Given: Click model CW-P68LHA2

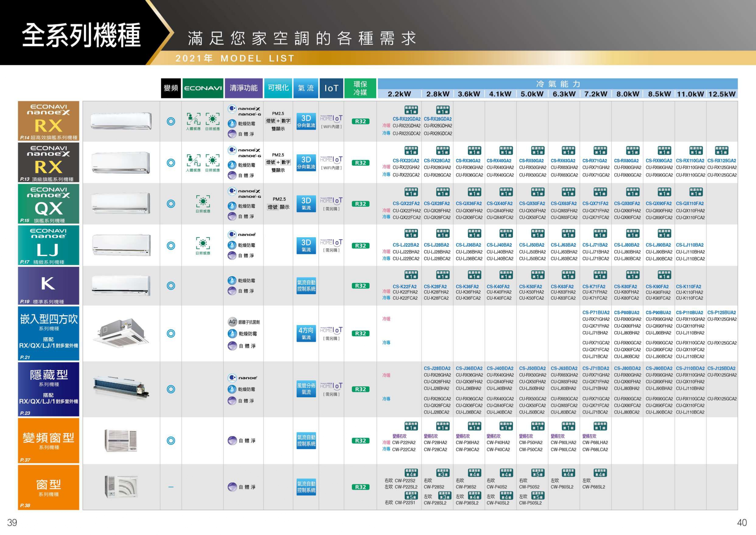Looking at the screenshot, I should coord(595,443).
